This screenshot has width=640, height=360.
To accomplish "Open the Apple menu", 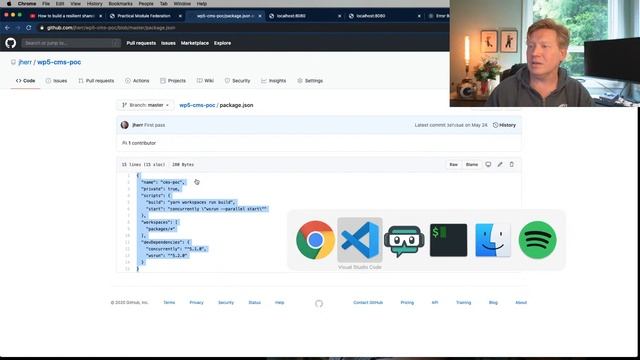I will tap(9, 4).
